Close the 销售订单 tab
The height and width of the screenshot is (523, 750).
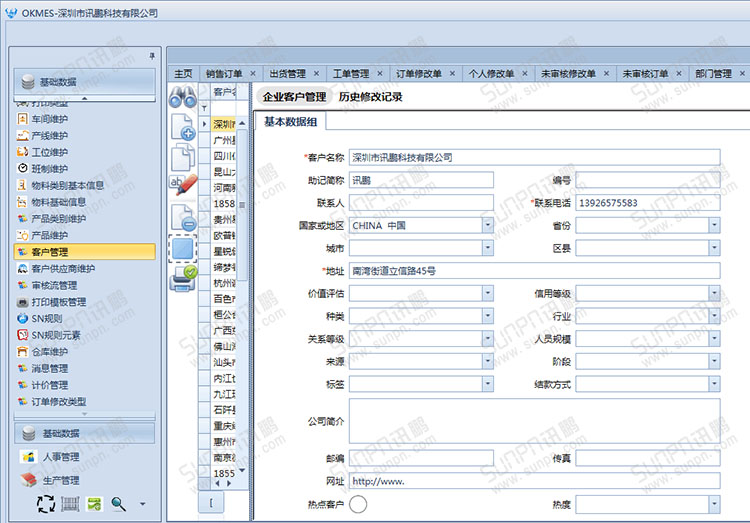click(253, 74)
